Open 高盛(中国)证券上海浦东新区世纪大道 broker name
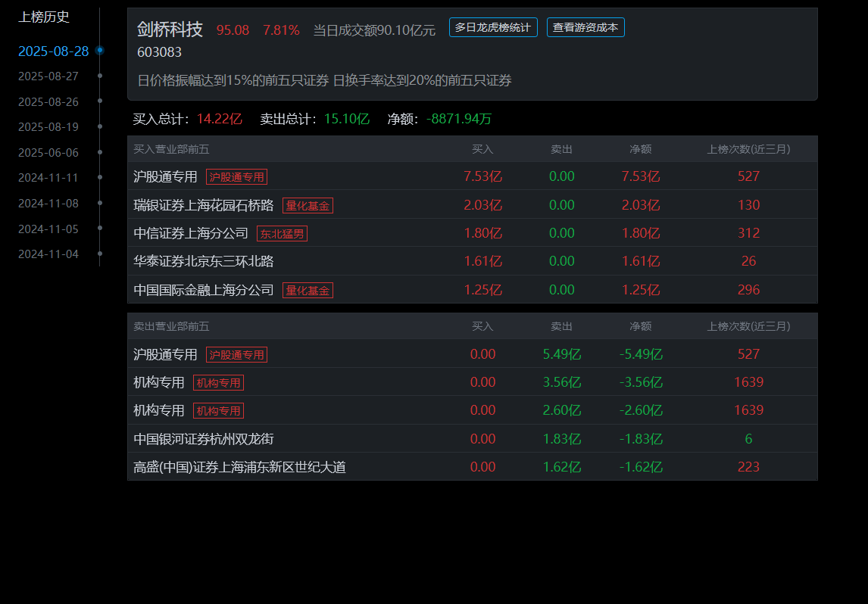 [x=239, y=467]
